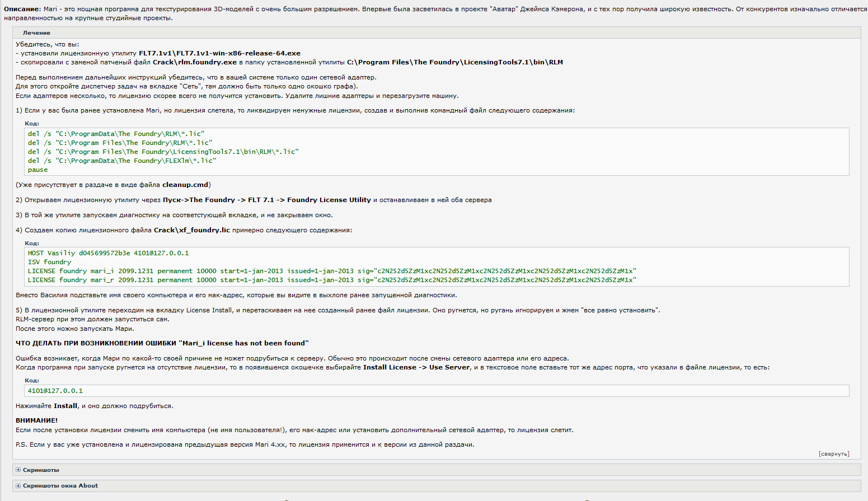Click the bold 'Install License -> Use Server' text
Viewport: 868px width, 501px height.
tap(416, 368)
